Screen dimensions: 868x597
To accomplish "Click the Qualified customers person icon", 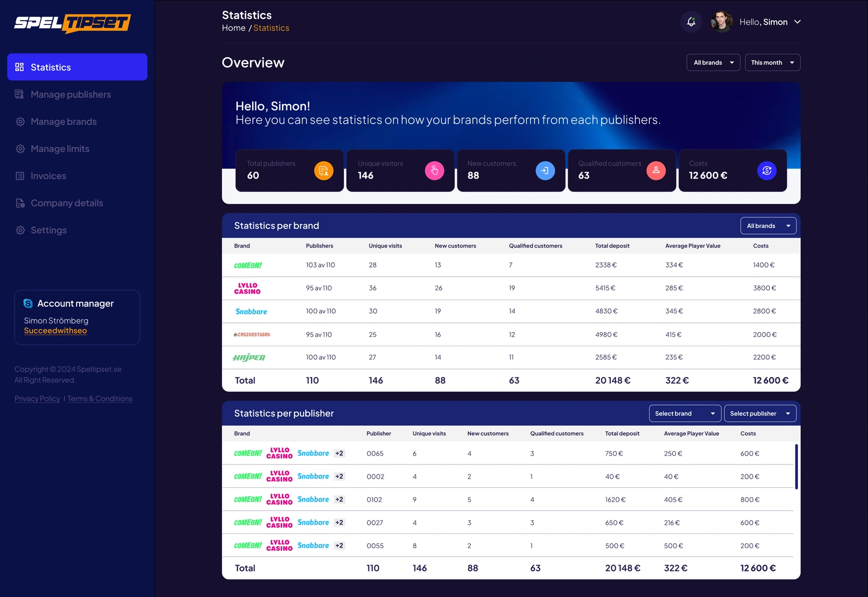I will point(656,170).
